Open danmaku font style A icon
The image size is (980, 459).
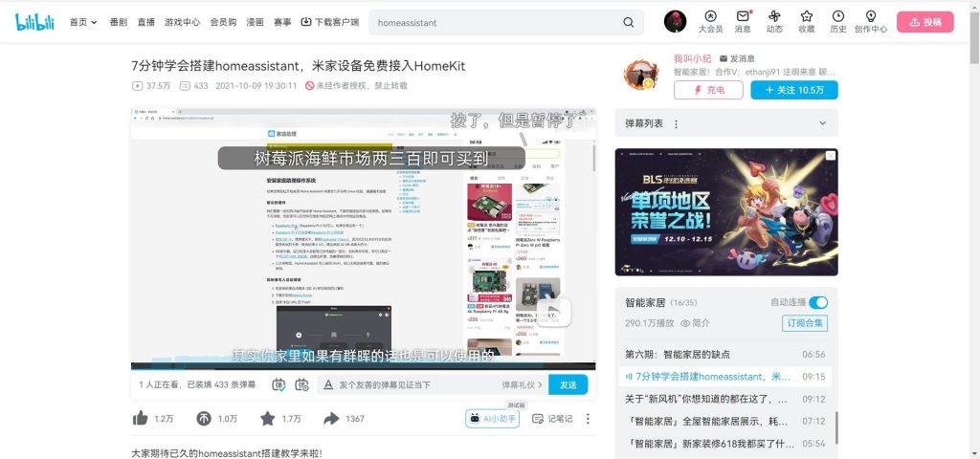pos(328,384)
